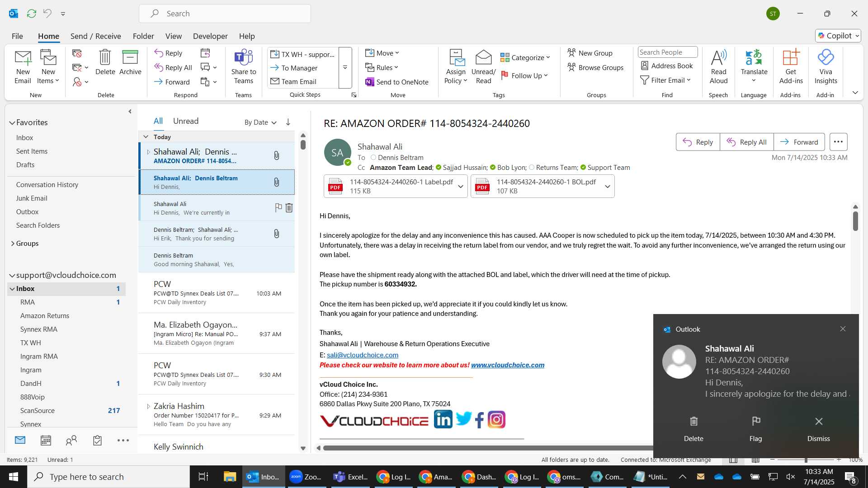This screenshot has width=868, height=488.
Task: Open the Tasks view icon
Action: [97, 441]
